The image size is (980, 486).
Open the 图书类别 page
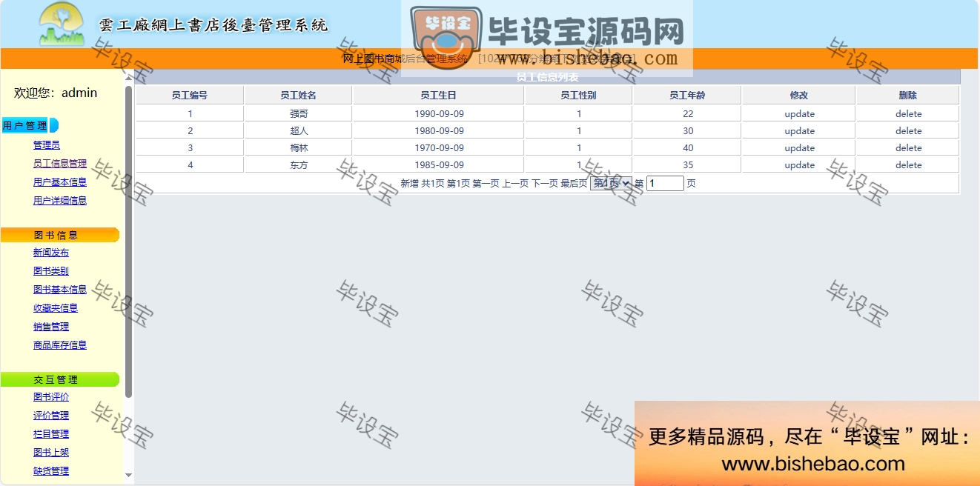coord(51,271)
